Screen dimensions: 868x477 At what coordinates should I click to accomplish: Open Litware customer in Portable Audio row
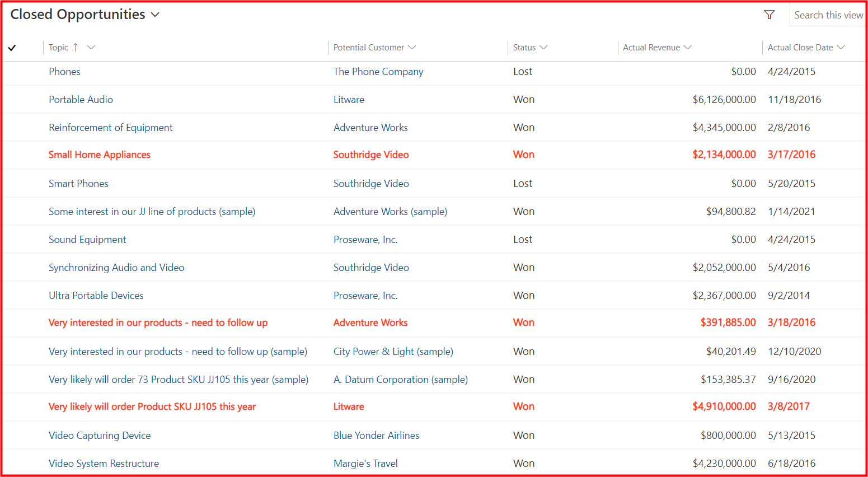349,100
